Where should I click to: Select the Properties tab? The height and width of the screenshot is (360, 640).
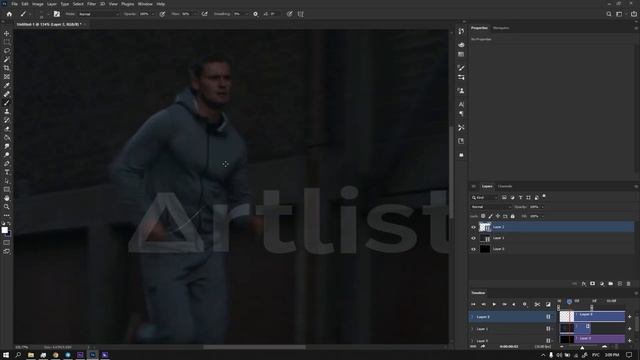pos(479,28)
